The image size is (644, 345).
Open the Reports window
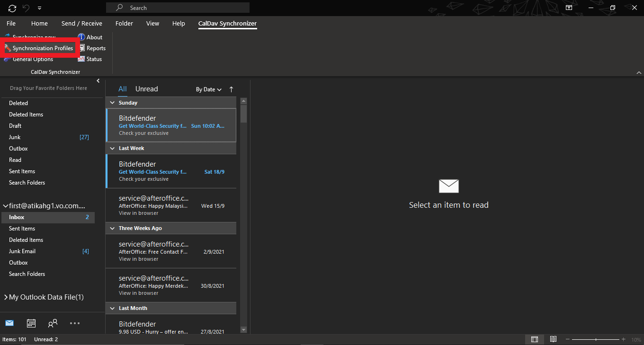[x=92, y=48]
